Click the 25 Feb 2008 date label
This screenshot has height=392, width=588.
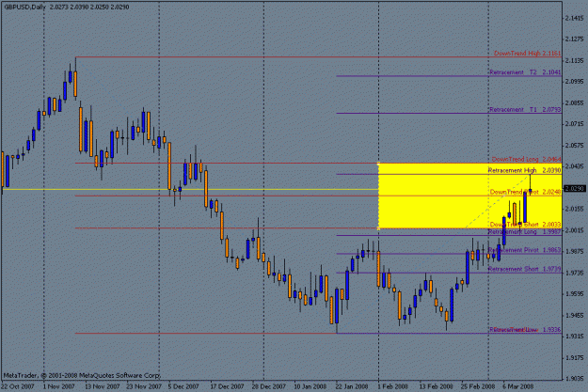tap(477, 386)
